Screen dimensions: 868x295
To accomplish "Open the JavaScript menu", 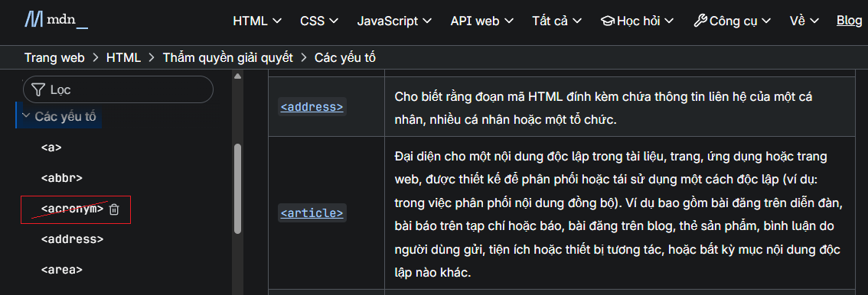I will [394, 21].
